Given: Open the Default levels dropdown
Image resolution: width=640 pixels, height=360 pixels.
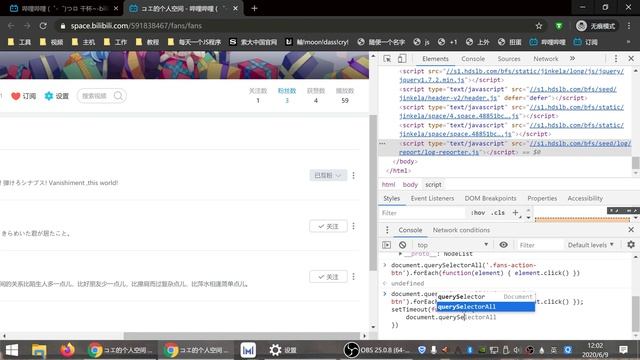Looking at the screenshot, I should pos(591,245).
